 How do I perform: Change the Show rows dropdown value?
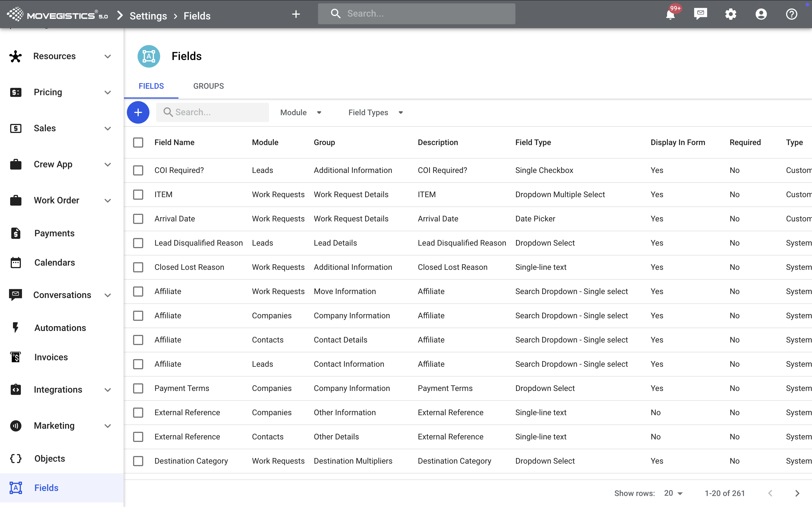673,493
